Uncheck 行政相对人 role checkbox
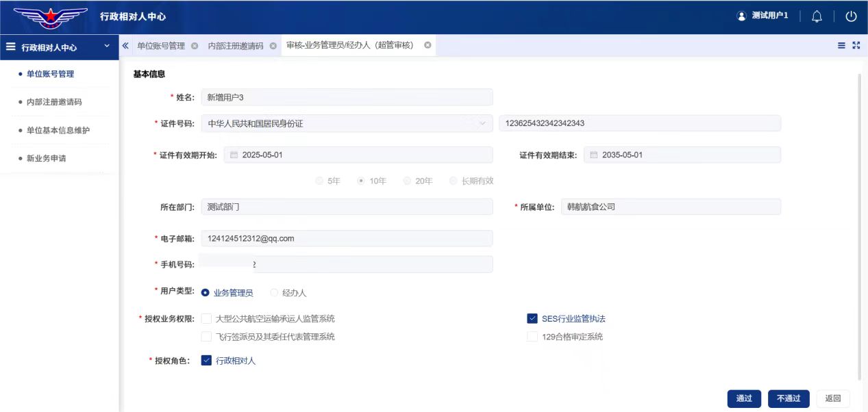This screenshot has width=868, height=412. tap(206, 361)
